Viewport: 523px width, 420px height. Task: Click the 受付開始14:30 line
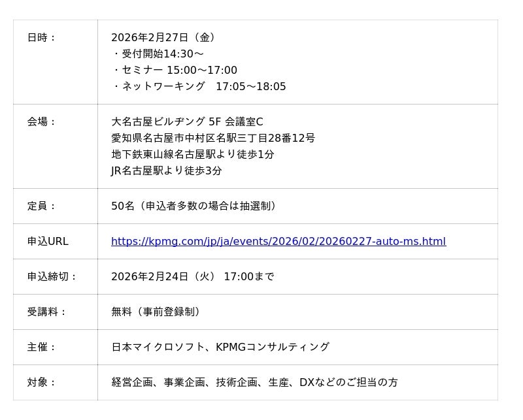pyautogui.click(x=158, y=54)
